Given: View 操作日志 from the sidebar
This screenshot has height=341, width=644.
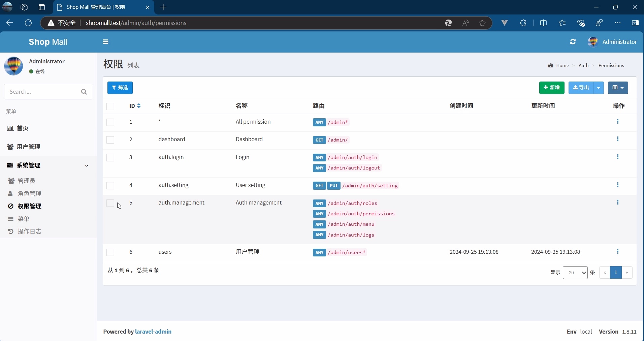Looking at the screenshot, I should pos(30,232).
